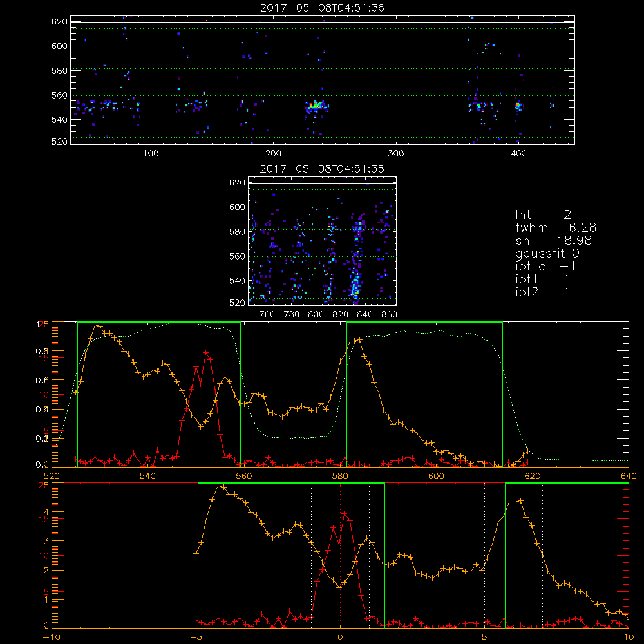Click the y-axis label 580 of top image
Image resolution: width=644 pixels, height=644 pixels.
click(59, 70)
